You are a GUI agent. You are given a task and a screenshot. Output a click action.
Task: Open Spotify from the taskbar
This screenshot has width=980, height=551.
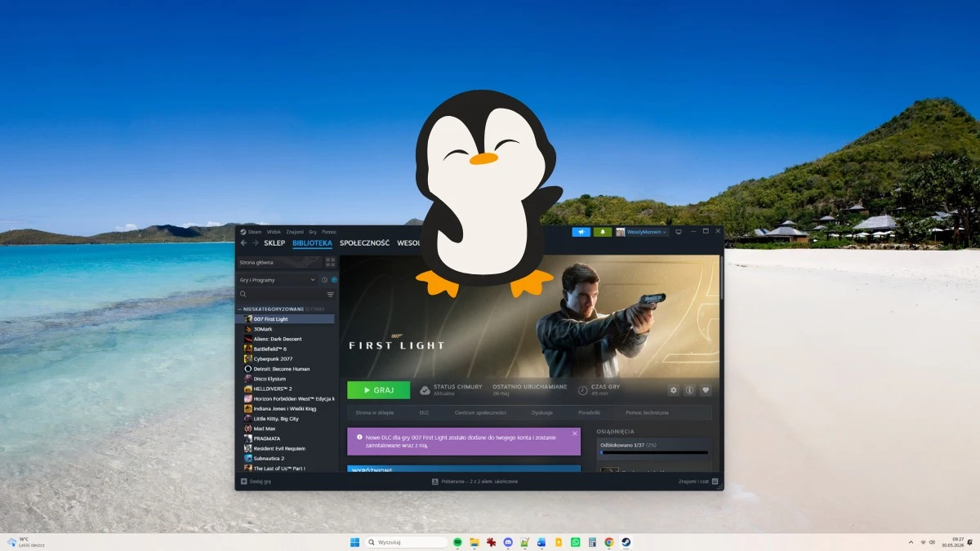(x=457, y=542)
